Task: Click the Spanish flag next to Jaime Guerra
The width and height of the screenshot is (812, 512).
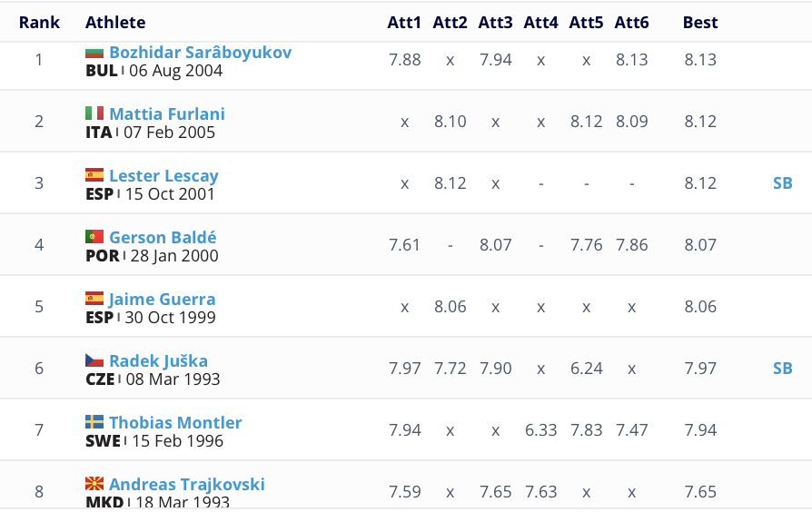Action: pos(94,299)
